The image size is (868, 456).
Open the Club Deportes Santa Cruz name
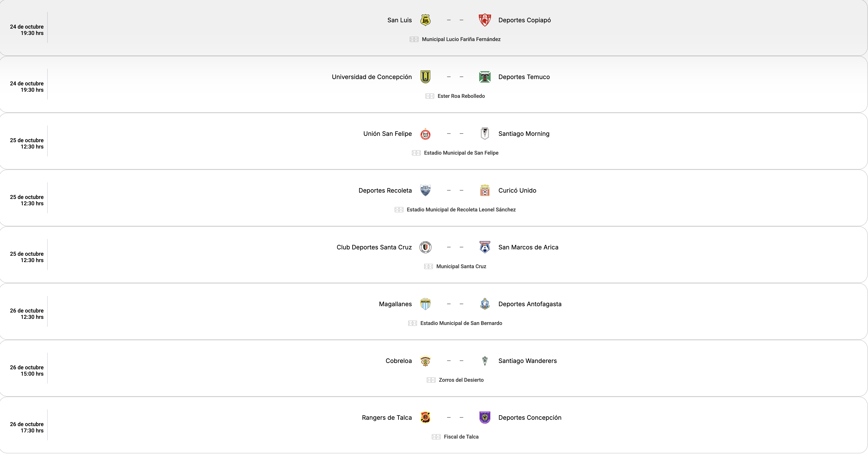click(x=374, y=247)
